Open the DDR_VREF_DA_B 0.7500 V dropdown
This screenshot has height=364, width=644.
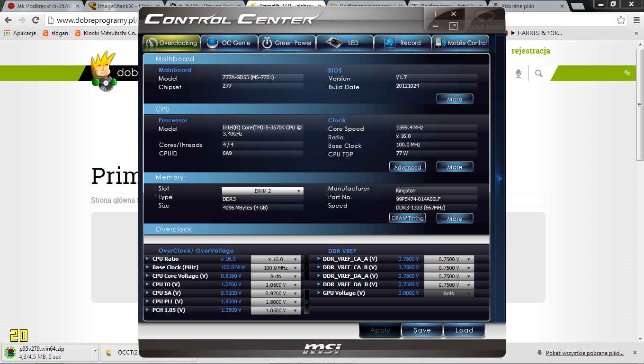tap(449, 285)
